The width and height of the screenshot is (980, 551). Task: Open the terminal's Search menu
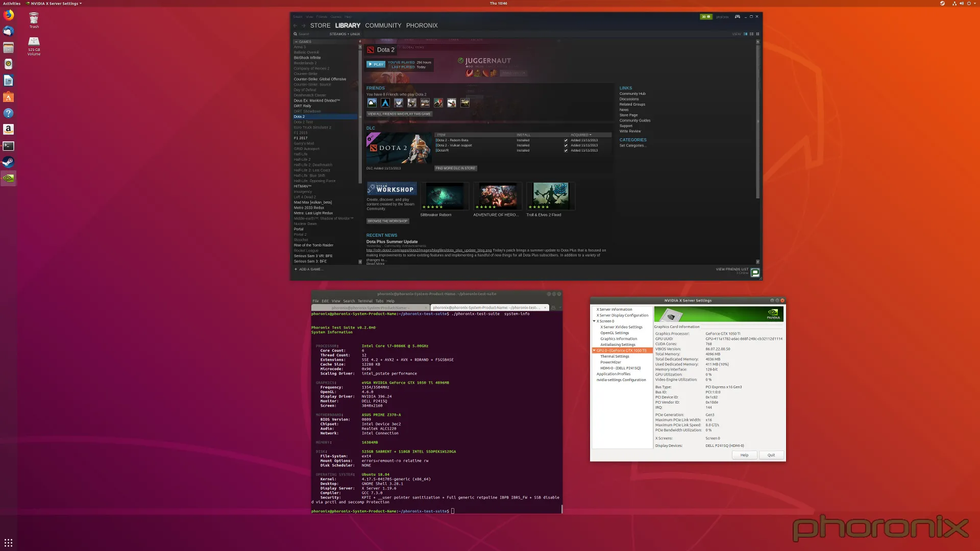pyautogui.click(x=349, y=301)
